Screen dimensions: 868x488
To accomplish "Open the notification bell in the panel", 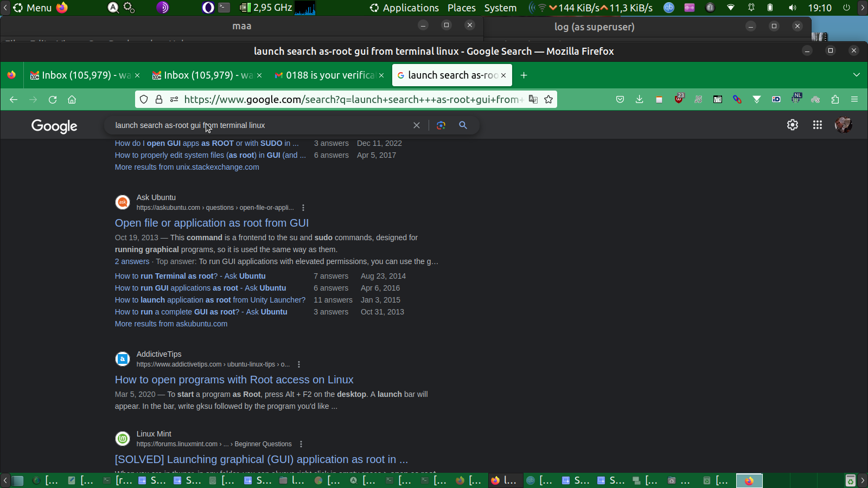I will click(751, 8).
